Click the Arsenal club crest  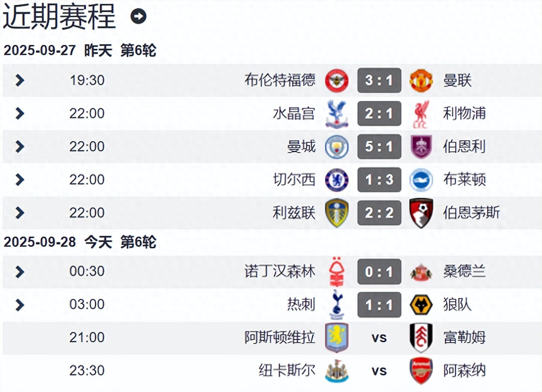pyautogui.click(x=421, y=371)
